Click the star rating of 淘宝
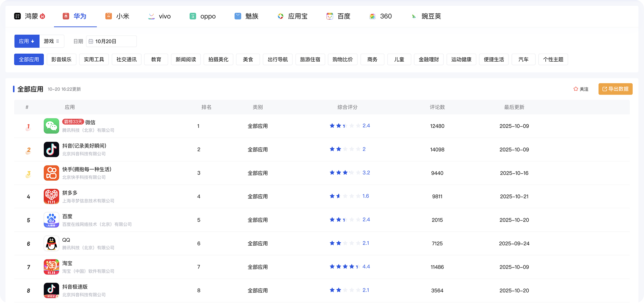The height and width of the screenshot is (303, 644). [345, 267]
